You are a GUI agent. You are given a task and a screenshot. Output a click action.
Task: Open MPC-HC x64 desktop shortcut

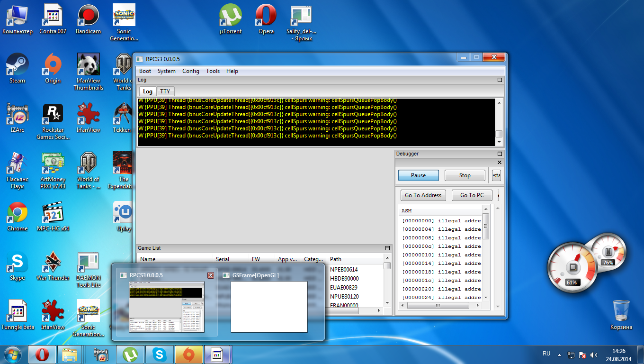coord(53,216)
